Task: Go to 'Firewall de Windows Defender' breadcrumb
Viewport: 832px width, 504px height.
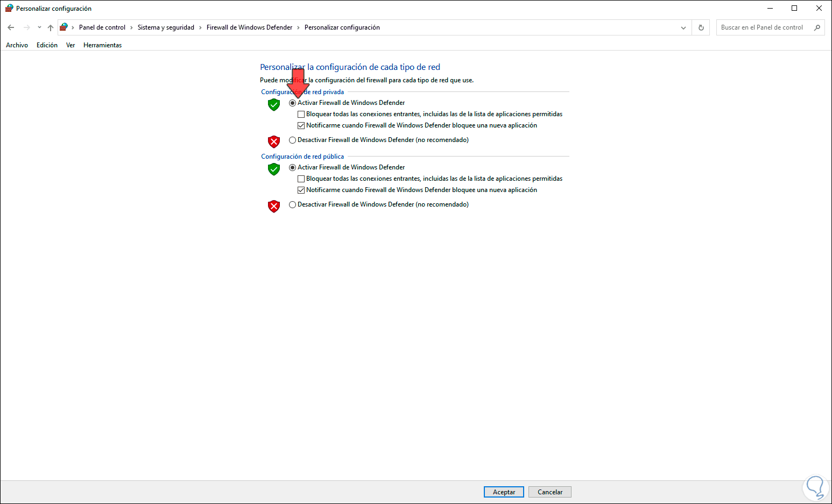Action: point(250,27)
